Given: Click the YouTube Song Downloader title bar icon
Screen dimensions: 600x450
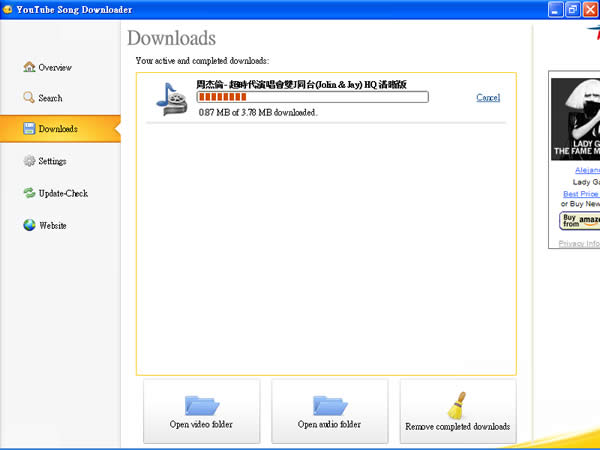Looking at the screenshot, I should [7, 9].
